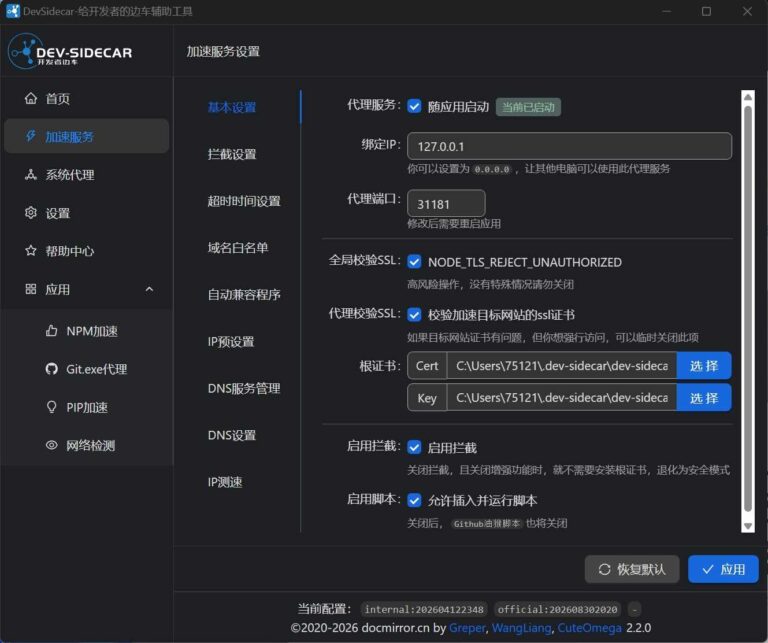This screenshot has width=768, height=643.
Task: Click the 绑定IP input field
Action: pos(569,146)
